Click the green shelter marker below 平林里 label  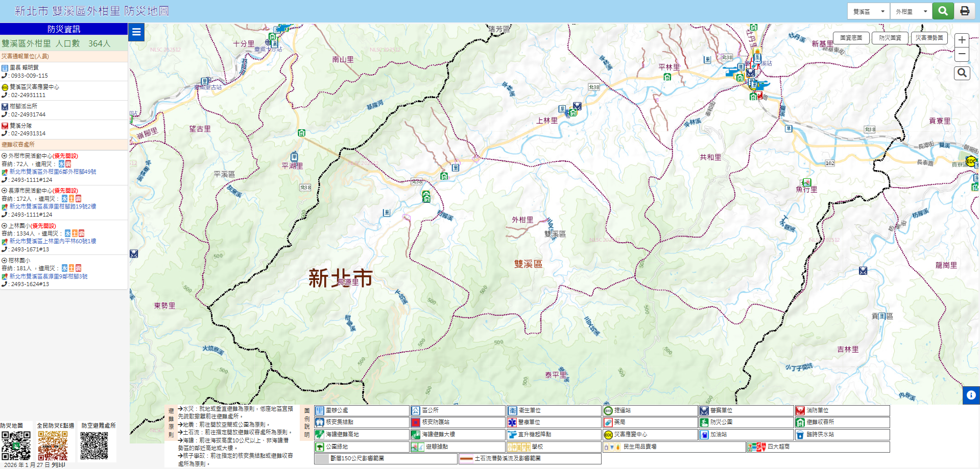coord(667,77)
